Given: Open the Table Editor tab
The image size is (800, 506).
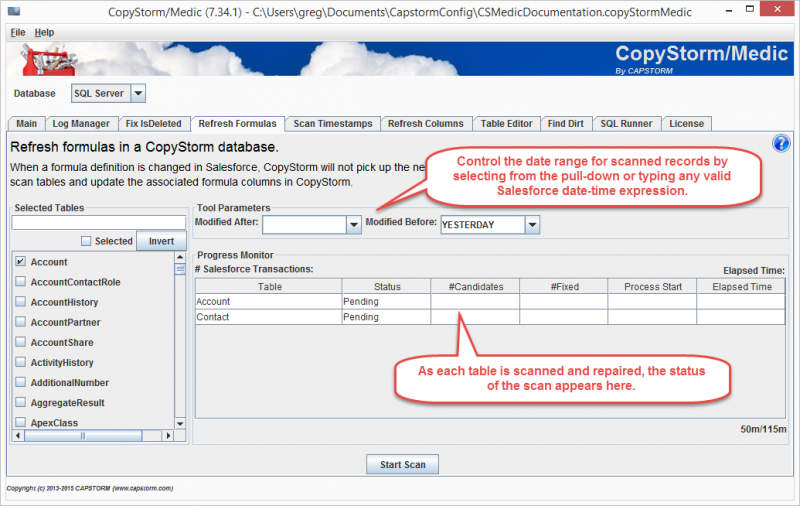Looking at the screenshot, I should click(506, 123).
